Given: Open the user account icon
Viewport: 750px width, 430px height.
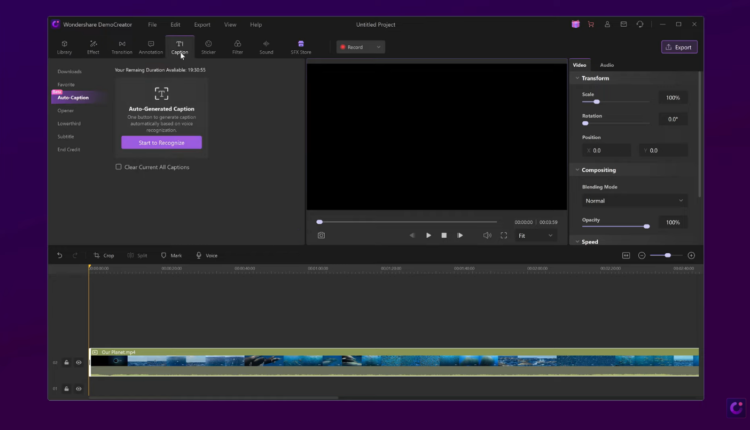Looking at the screenshot, I should [607, 24].
